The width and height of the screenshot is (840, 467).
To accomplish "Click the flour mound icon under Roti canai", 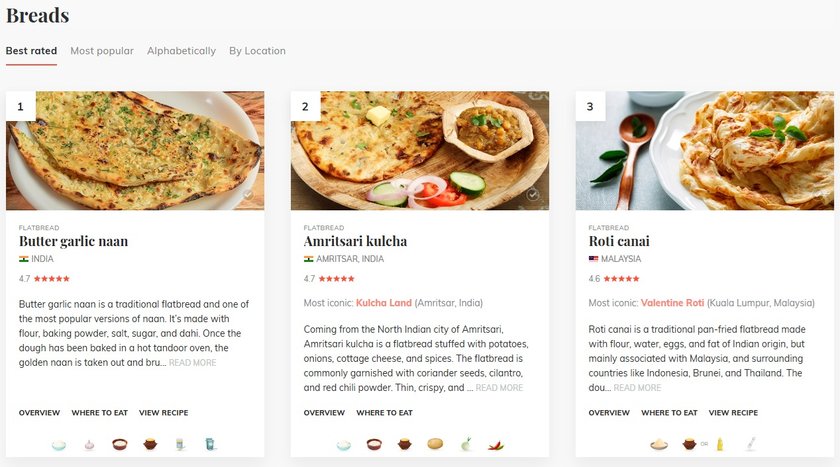I will point(659,444).
